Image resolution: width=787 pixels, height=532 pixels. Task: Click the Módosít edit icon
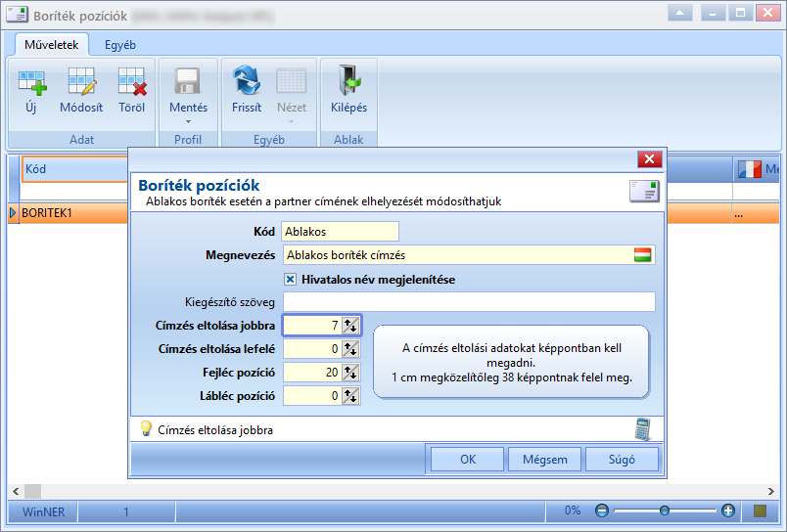click(82, 82)
